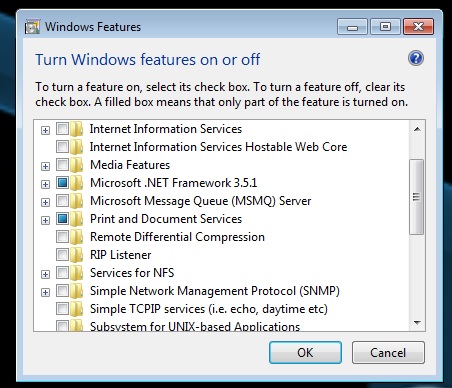Expand the Services for NFS node
This screenshot has height=388, width=452.
pyautogui.click(x=45, y=274)
